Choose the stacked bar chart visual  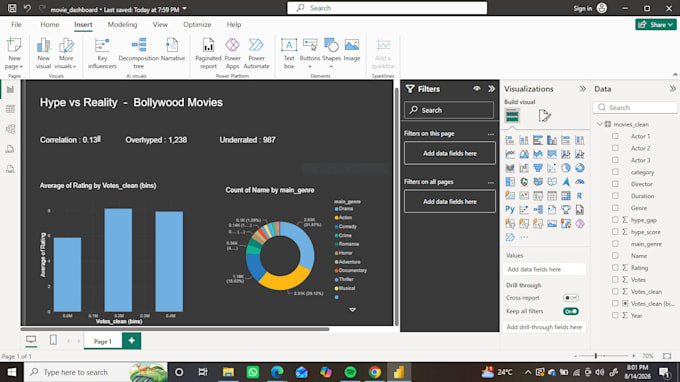coord(510,140)
